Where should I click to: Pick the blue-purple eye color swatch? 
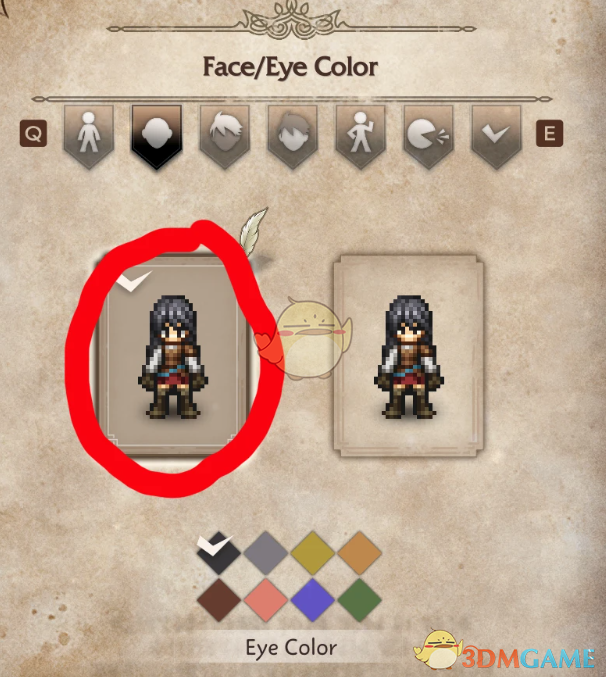point(313,600)
